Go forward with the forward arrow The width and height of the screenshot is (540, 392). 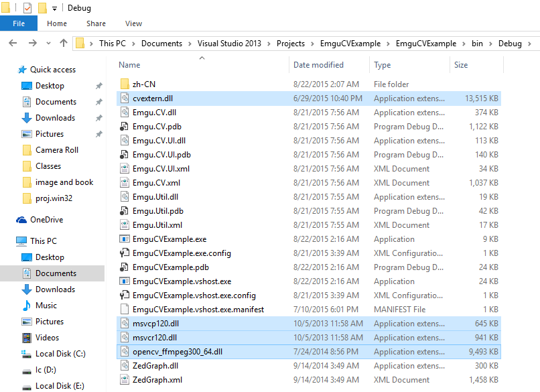point(32,43)
